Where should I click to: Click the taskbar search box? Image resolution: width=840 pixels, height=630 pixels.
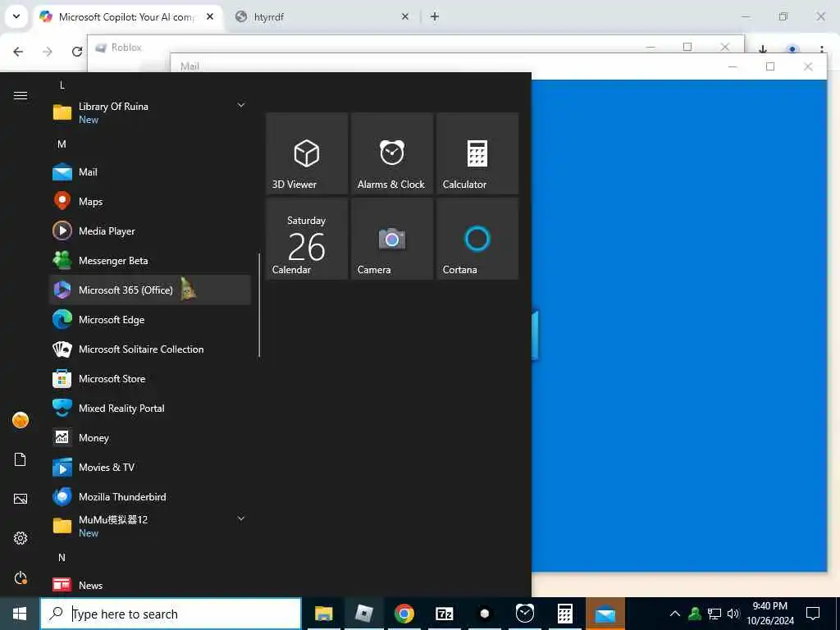pos(171,614)
